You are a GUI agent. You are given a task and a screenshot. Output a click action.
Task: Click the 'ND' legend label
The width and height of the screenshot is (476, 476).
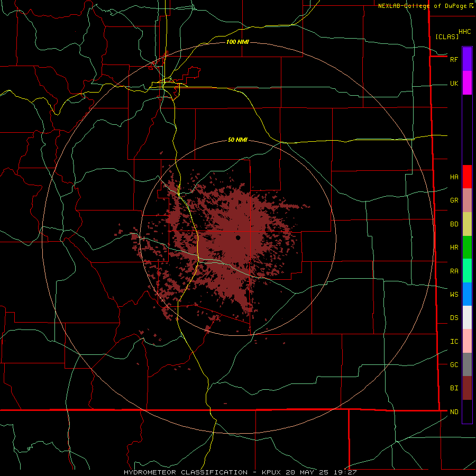click(x=454, y=412)
